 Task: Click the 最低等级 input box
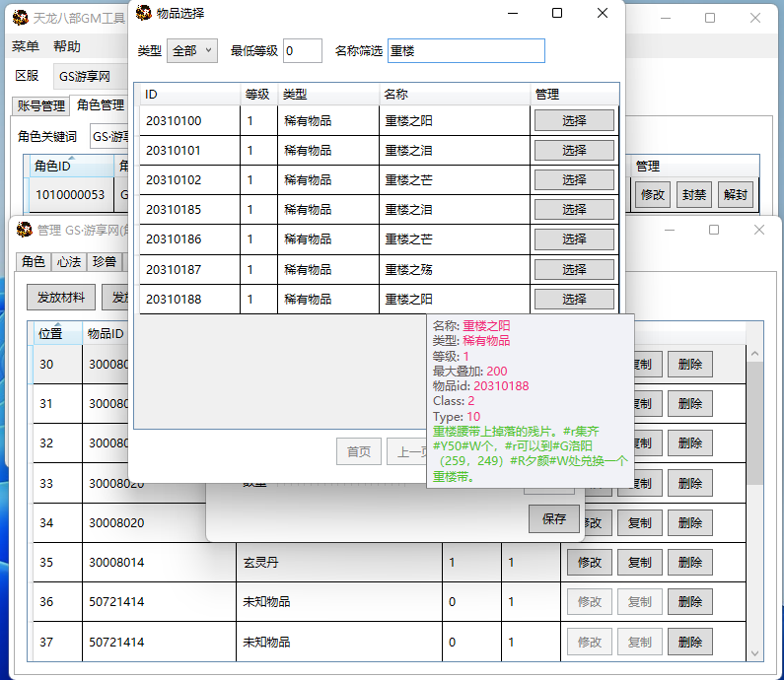(302, 51)
